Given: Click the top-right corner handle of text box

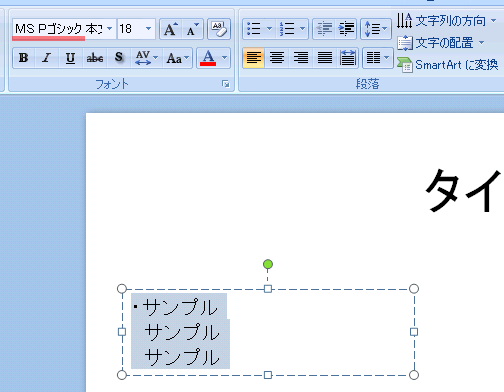Looking at the screenshot, I should [414, 289].
